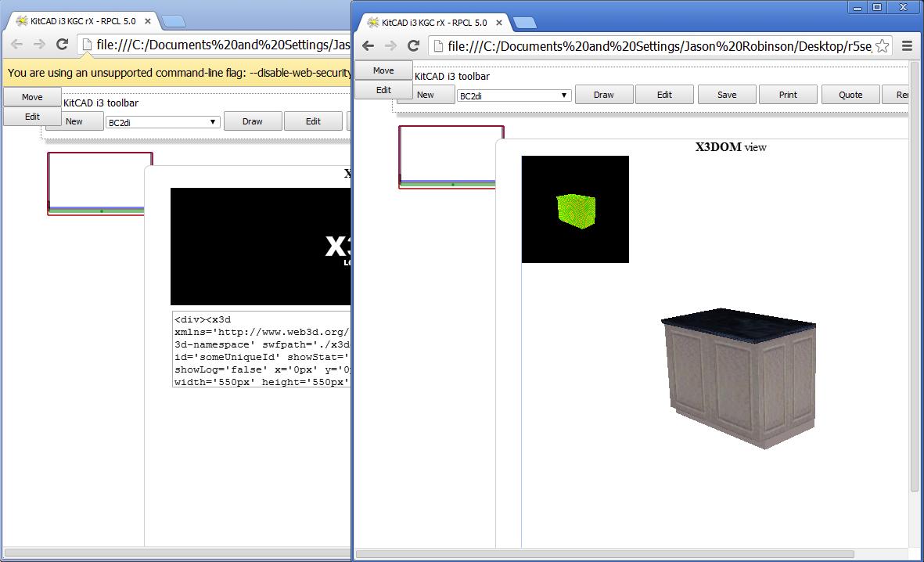Click the Move button in the right window
Viewport: 924px width, 562px height.
pyautogui.click(x=383, y=70)
